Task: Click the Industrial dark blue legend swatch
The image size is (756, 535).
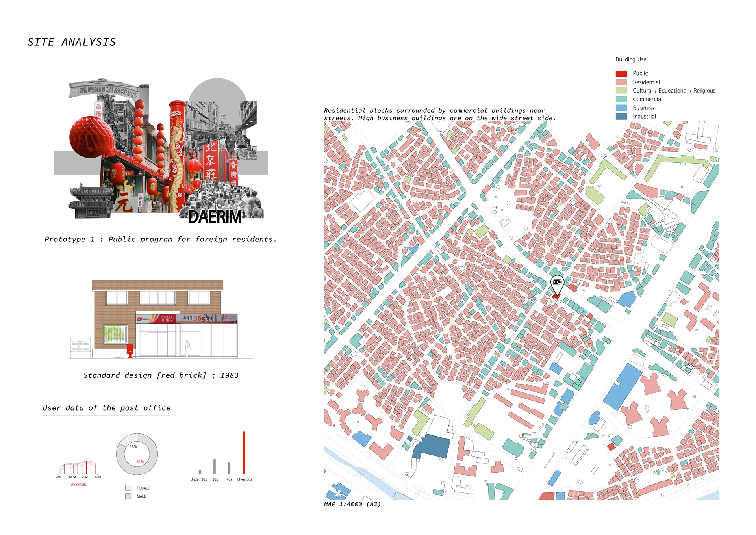Action: [621, 117]
